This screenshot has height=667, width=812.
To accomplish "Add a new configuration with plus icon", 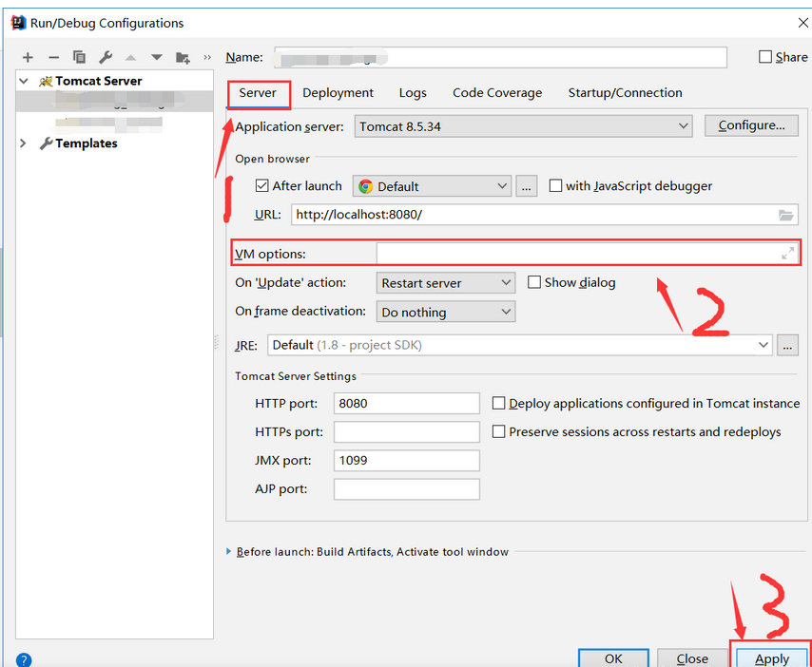I will pyautogui.click(x=28, y=57).
